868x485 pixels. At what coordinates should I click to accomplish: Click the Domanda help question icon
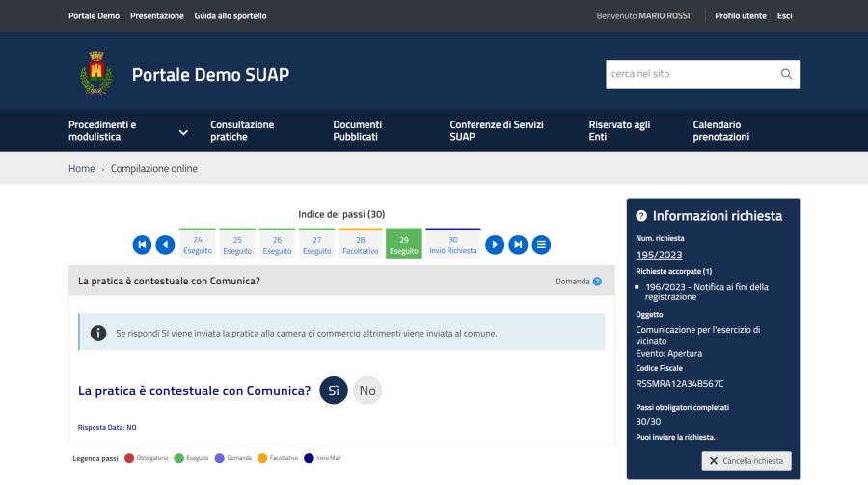pyautogui.click(x=597, y=282)
